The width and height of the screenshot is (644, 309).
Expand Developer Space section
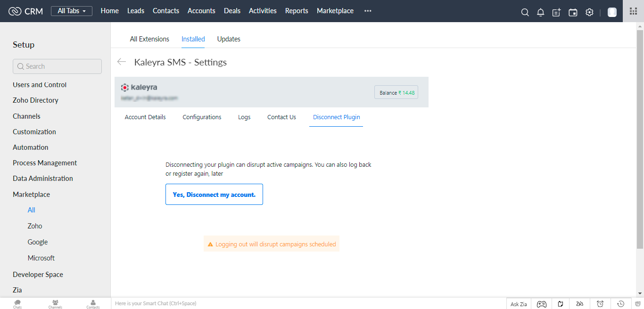point(38,275)
